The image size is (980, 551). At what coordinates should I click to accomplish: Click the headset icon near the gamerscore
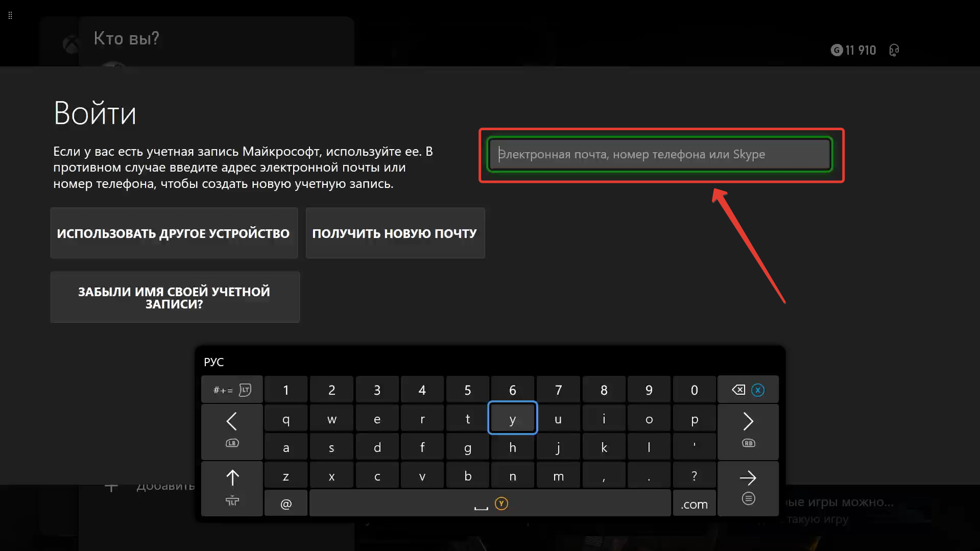[894, 50]
